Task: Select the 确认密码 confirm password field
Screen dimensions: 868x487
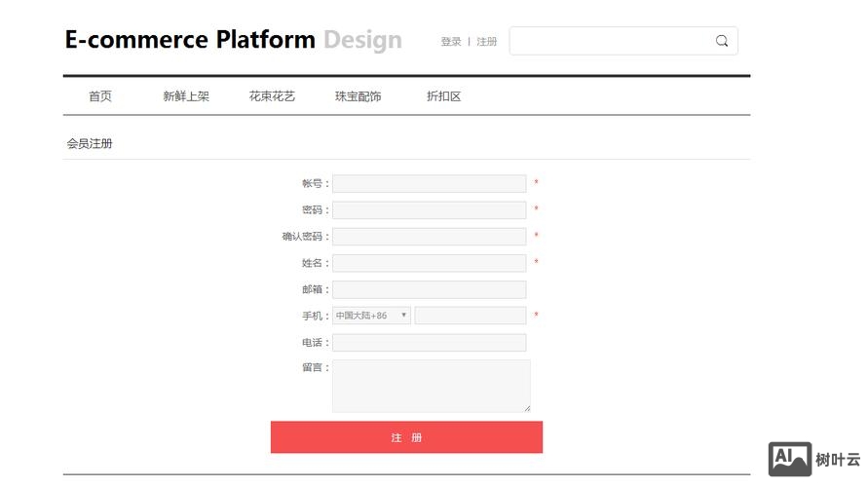Action: [x=429, y=237]
